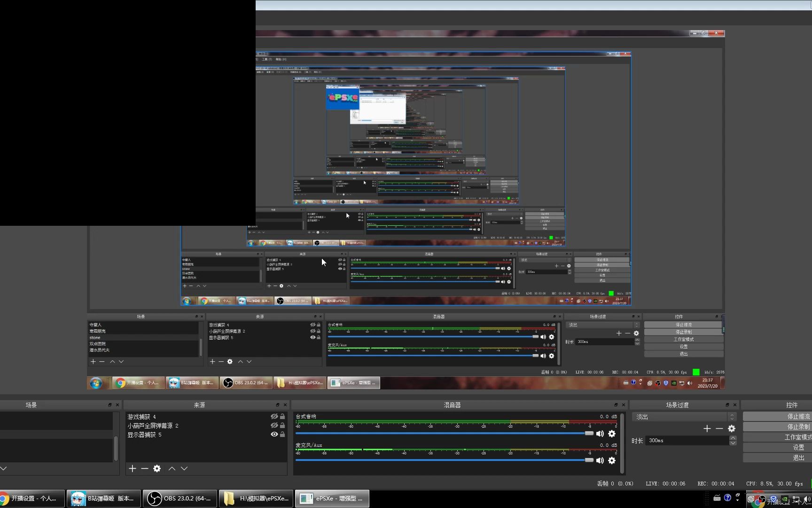Click the REC: 00:00:04 status text
The height and width of the screenshot is (508, 812).
coord(716,484)
